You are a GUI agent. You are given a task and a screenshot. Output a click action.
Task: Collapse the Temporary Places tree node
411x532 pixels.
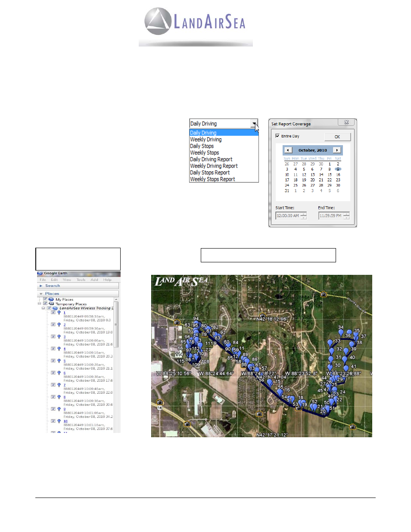pyautogui.click(x=40, y=304)
